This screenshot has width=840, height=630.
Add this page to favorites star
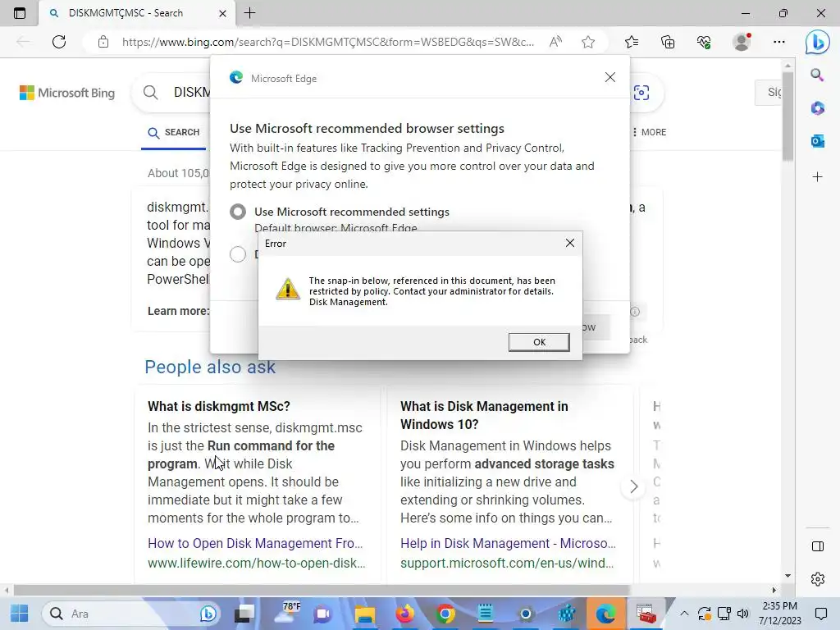point(588,42)
